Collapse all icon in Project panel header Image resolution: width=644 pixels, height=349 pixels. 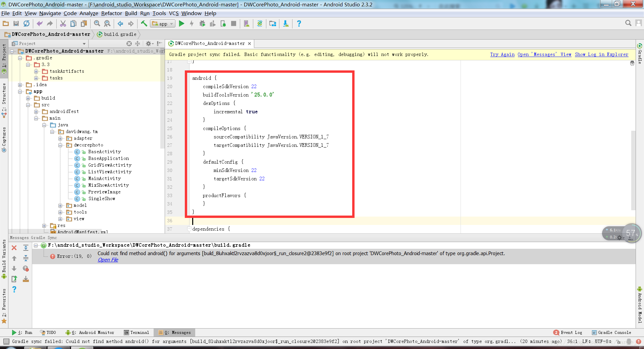coord(138,44)
